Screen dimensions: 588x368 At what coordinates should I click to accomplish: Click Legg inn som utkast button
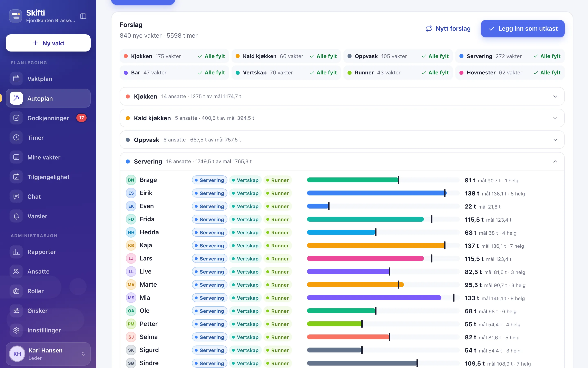(523, 28)
